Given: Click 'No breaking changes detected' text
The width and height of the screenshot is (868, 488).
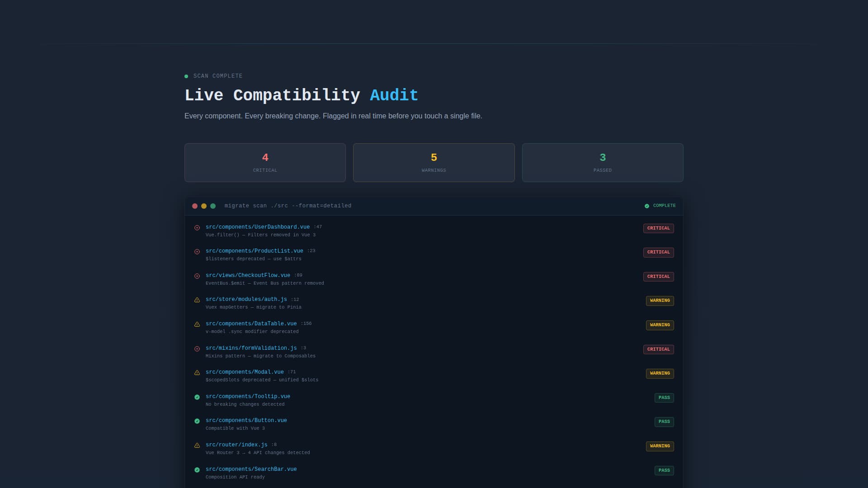Looking at the screenshot, I should 245,404.
